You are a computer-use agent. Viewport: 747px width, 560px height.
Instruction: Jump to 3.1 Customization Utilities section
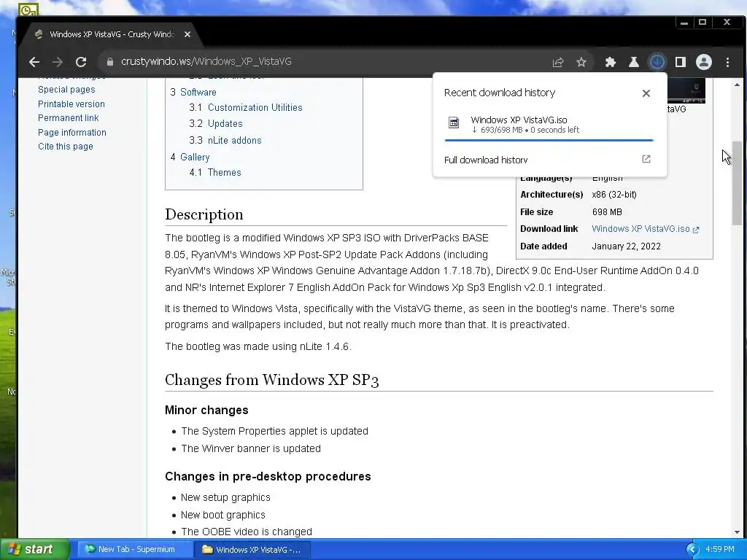245,108
